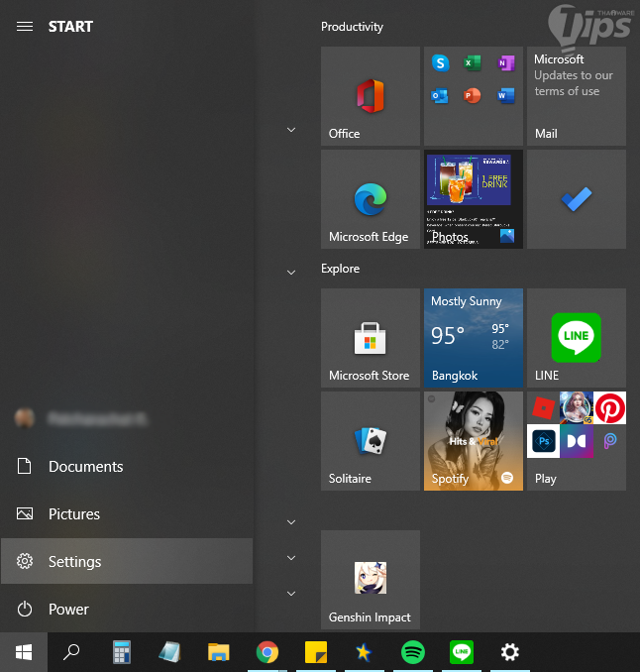Open File Explorer from the taskbar
640x672 pixels.
coord(219,652)
